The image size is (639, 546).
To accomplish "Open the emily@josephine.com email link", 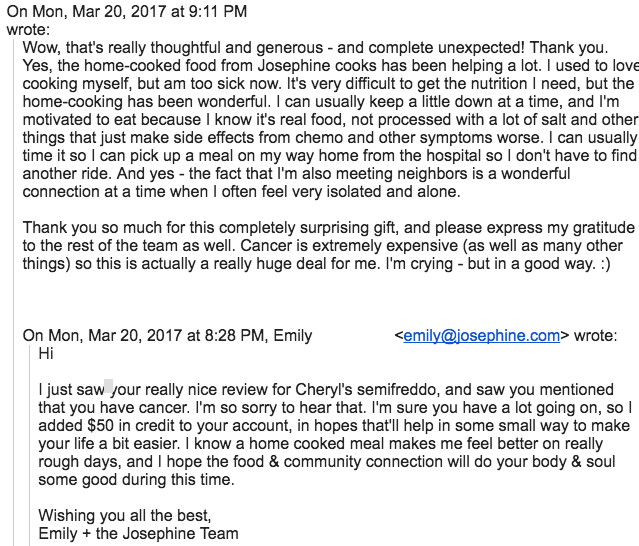I will point(481,336).
